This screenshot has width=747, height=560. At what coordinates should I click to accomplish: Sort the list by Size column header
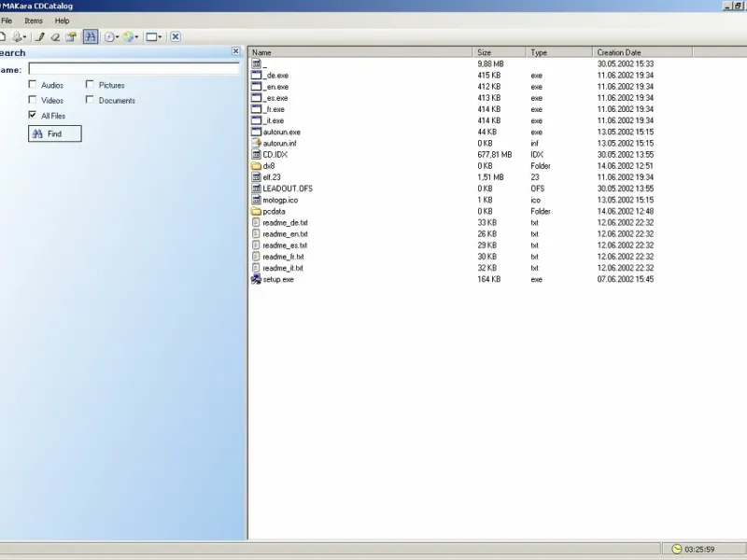click(x=500, y=52)
